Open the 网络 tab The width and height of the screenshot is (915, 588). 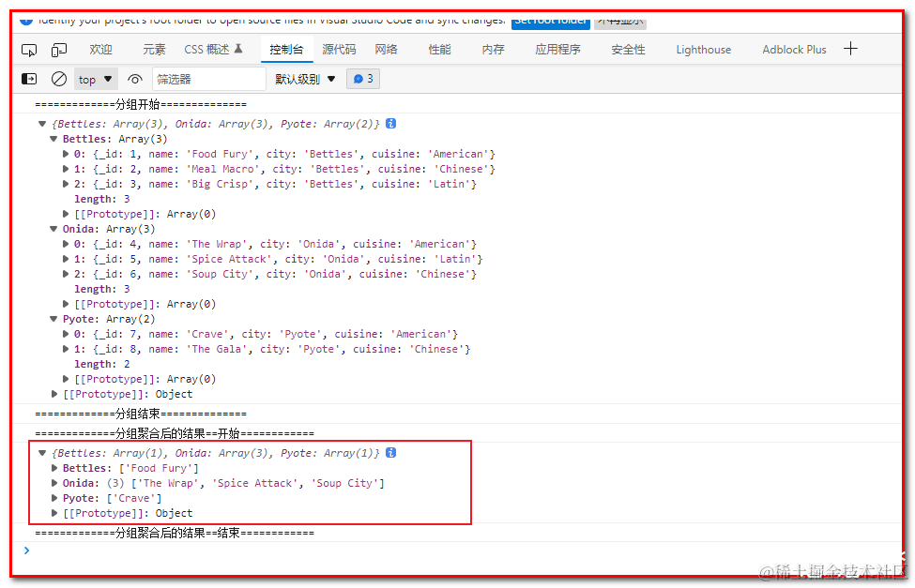pyautogui.click(x=387, y=50)
